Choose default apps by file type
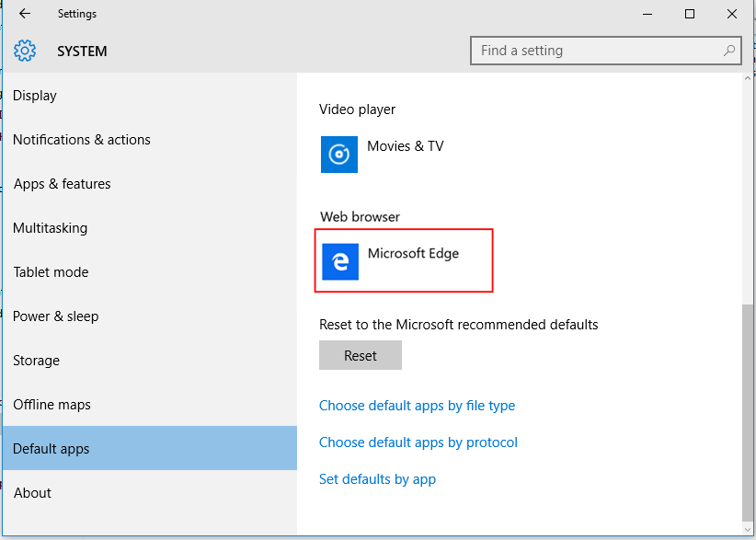The image size is (756, 540). click(417, 405)
